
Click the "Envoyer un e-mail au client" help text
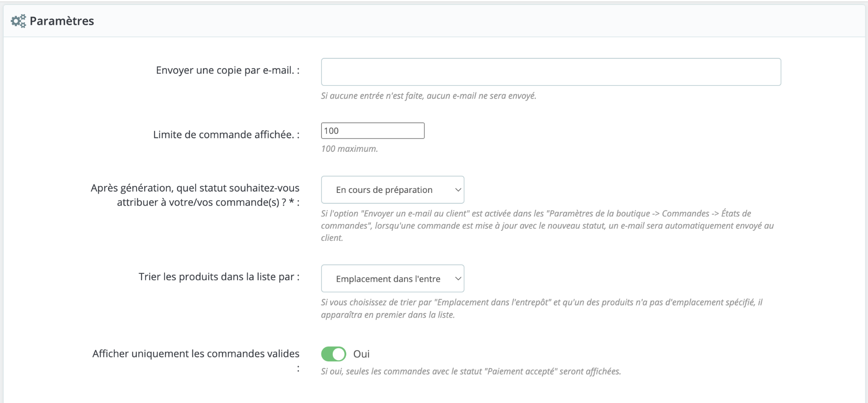(x=547, y=225)
